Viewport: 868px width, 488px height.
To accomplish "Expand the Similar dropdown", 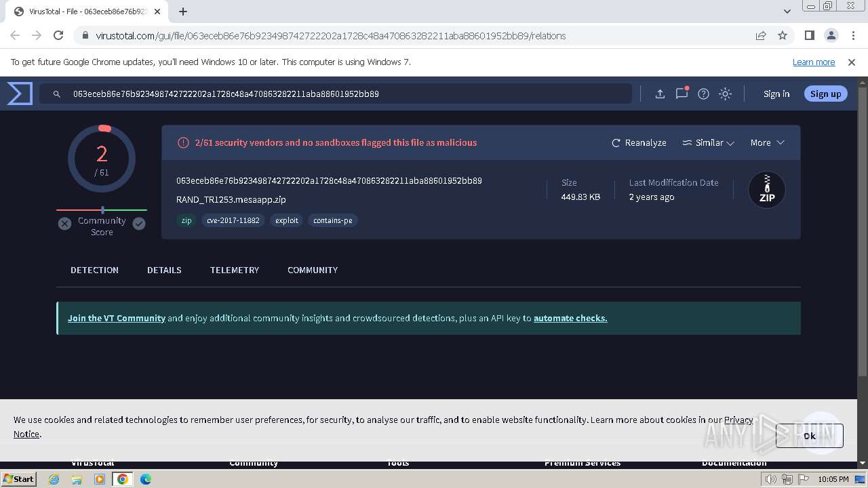I will click(x=708, y=143).
